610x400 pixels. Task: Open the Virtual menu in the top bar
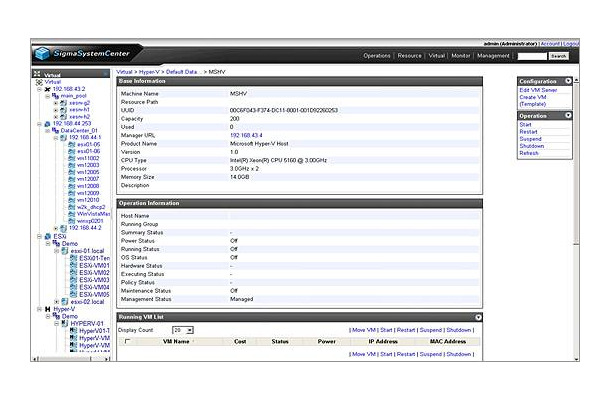coord(436,56)
